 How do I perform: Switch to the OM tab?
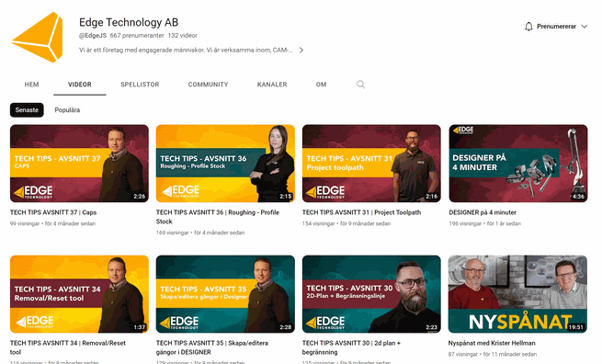coord(321,85)
